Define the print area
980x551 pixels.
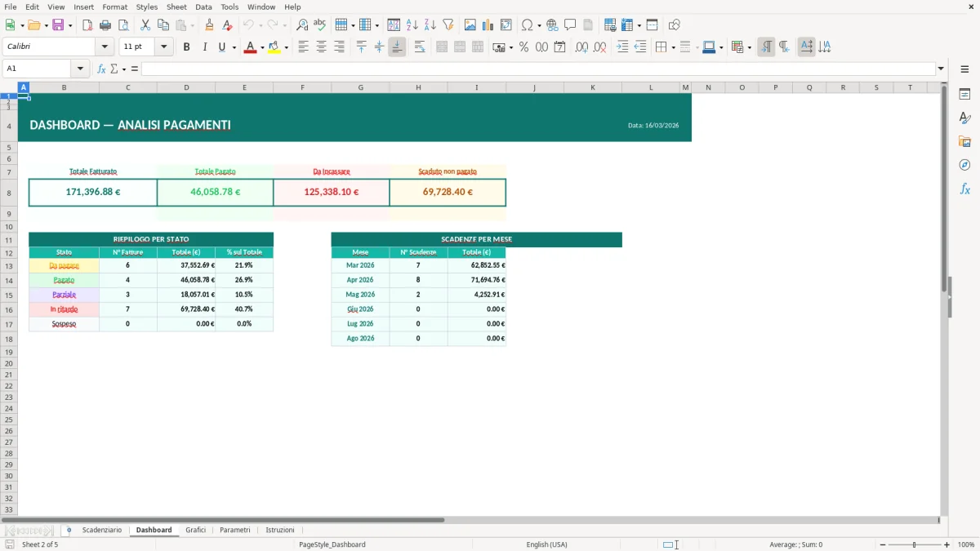click(x=609, y=25)
